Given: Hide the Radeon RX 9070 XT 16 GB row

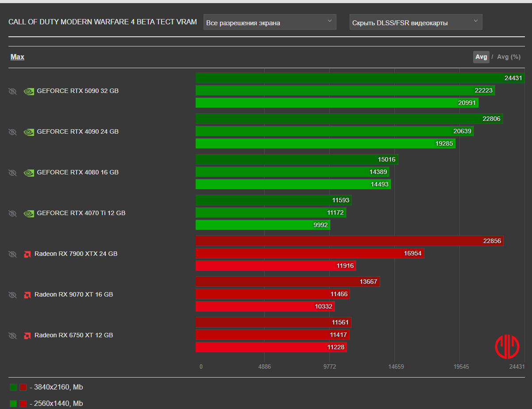Looking at the screenshot, I should 12,295.
